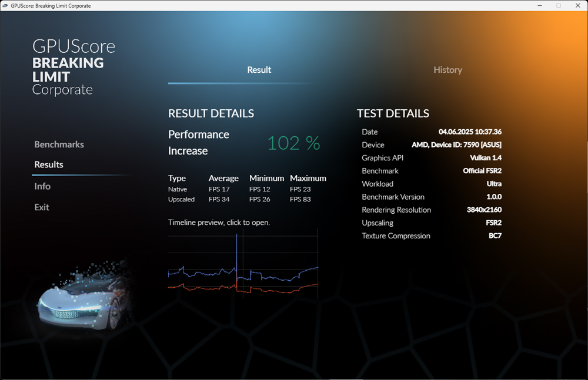Select the Upscaled row label

click(181, 199)
